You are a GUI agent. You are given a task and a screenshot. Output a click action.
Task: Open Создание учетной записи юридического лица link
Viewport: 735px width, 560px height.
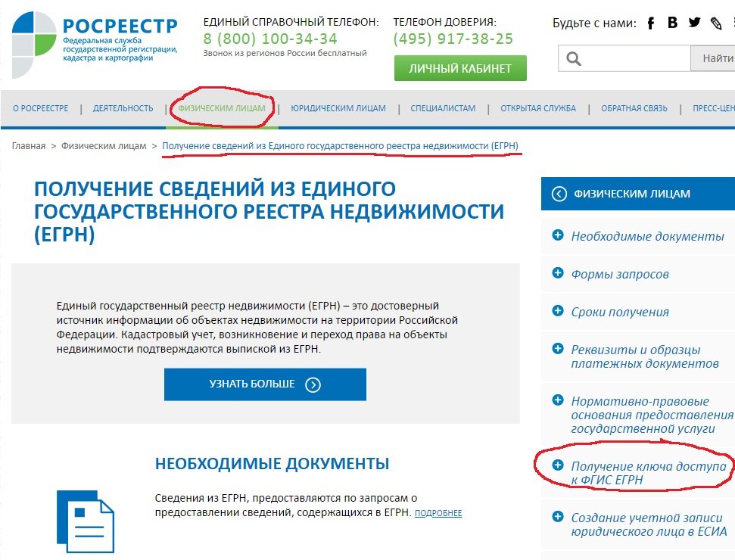(x=649, y=524)
